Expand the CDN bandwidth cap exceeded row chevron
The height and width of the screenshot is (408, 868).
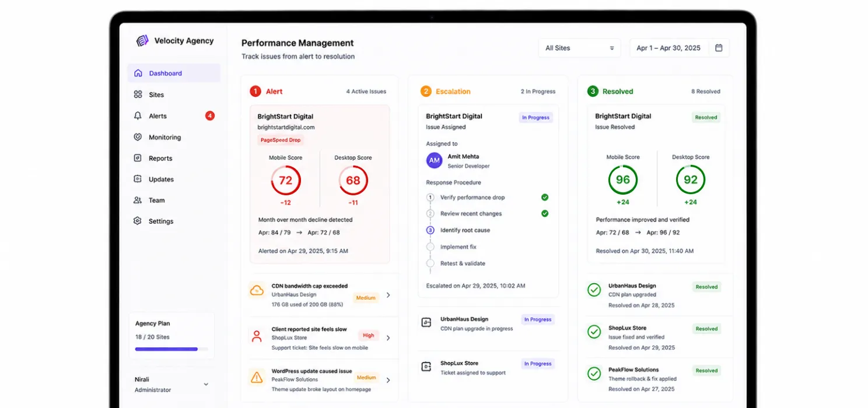pyautogui.click(x=388, y=295)
